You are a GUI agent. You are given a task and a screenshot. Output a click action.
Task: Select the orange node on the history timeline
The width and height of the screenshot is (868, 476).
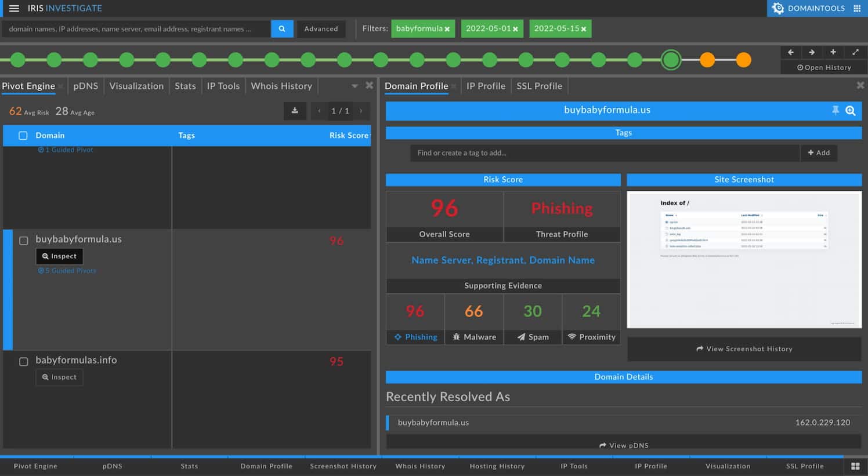[708, 59]
